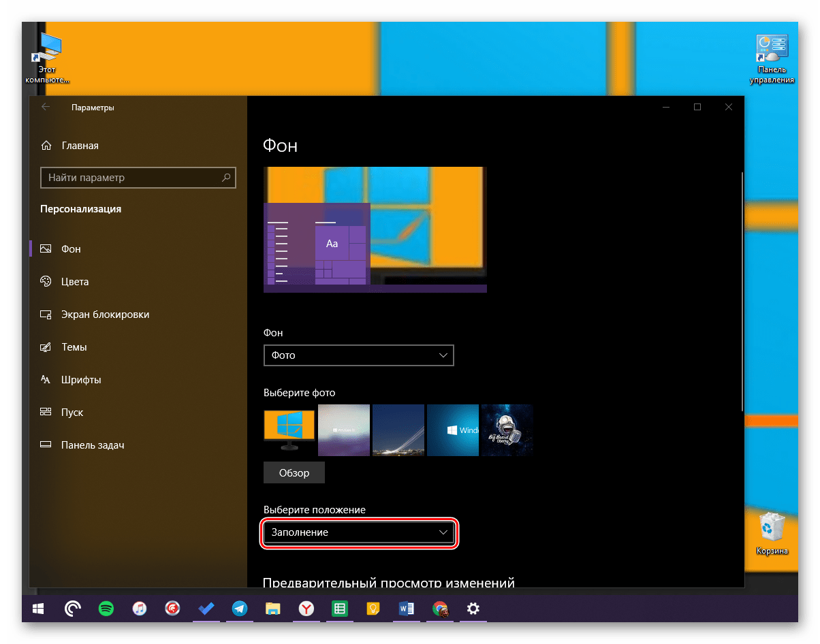Open the red helmet app in taskbar
Viewport: 820px width, 644px height.
(x=172, y=608)
